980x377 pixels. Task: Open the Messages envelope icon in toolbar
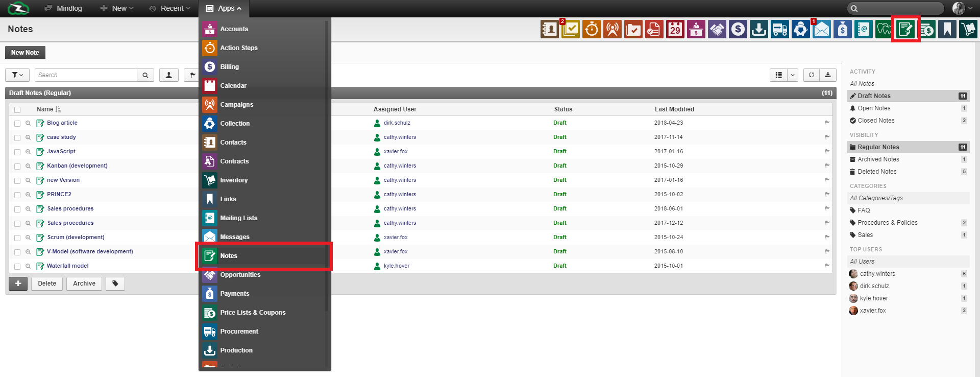coord(821,30)
